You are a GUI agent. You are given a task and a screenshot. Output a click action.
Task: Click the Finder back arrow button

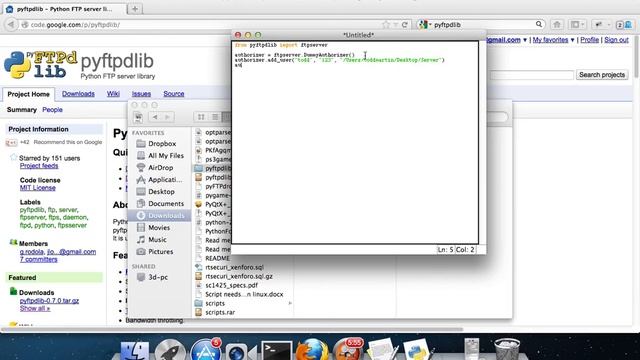[155, 117]
